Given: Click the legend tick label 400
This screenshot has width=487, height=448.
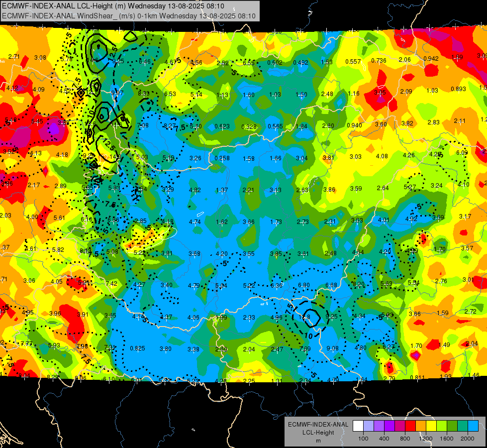Looking at the screenshot, I should coord(384,439).
